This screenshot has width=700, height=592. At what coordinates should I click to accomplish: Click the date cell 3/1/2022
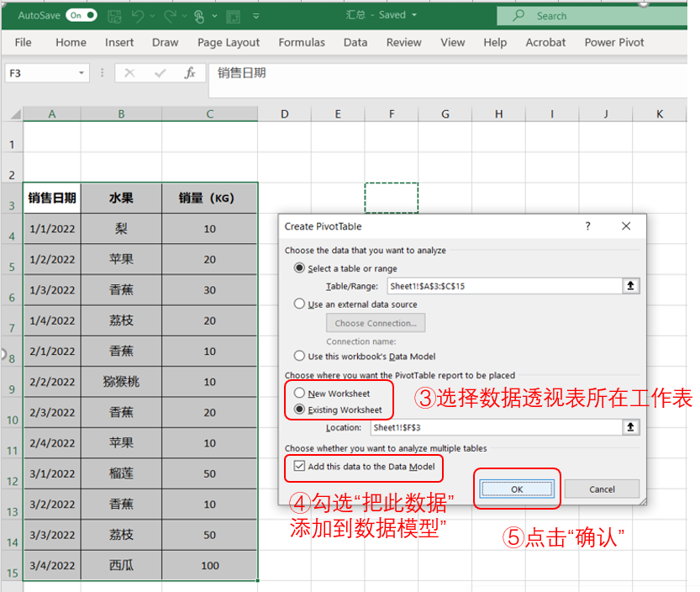tap(52, 473)
